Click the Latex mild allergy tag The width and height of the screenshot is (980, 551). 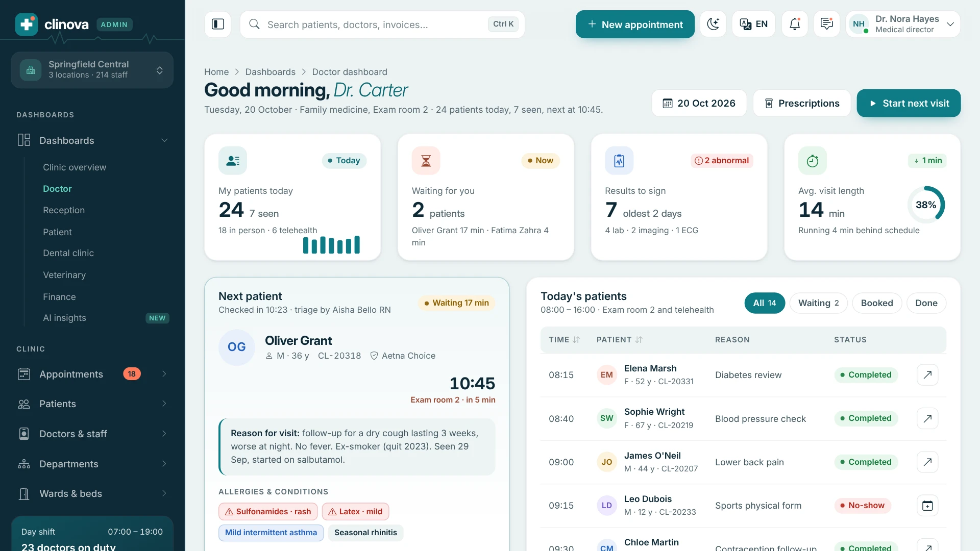tap(355, 512)
